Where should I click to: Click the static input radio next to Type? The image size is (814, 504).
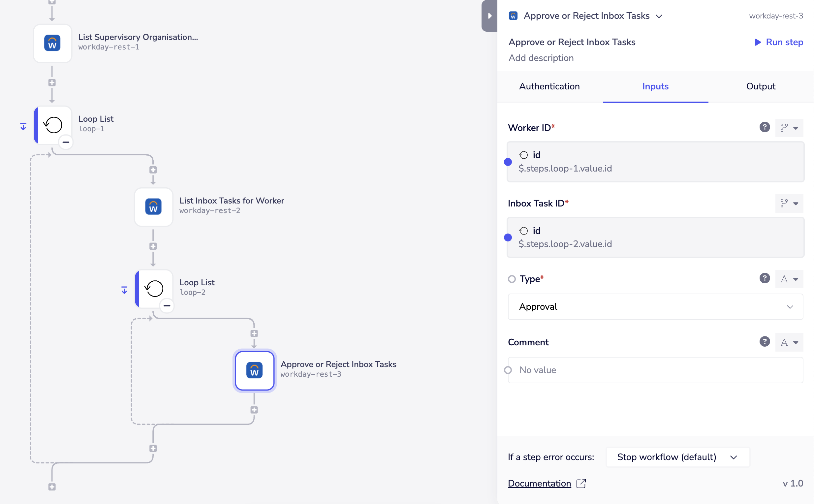tap(511, 279)
